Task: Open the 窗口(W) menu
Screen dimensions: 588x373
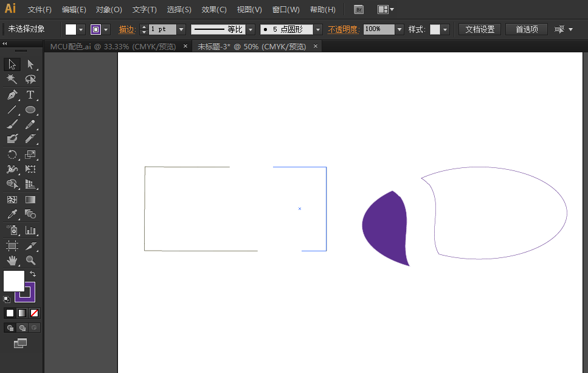Action: click(x=286, y=10)
